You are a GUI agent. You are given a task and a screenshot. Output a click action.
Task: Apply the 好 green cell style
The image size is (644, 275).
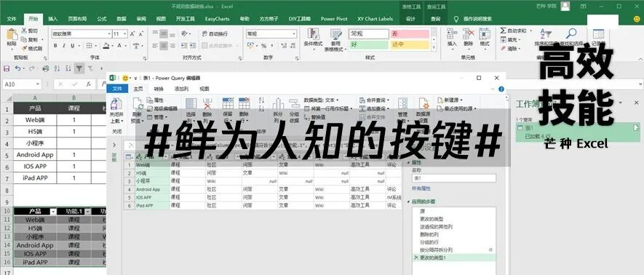coord(369,44)
